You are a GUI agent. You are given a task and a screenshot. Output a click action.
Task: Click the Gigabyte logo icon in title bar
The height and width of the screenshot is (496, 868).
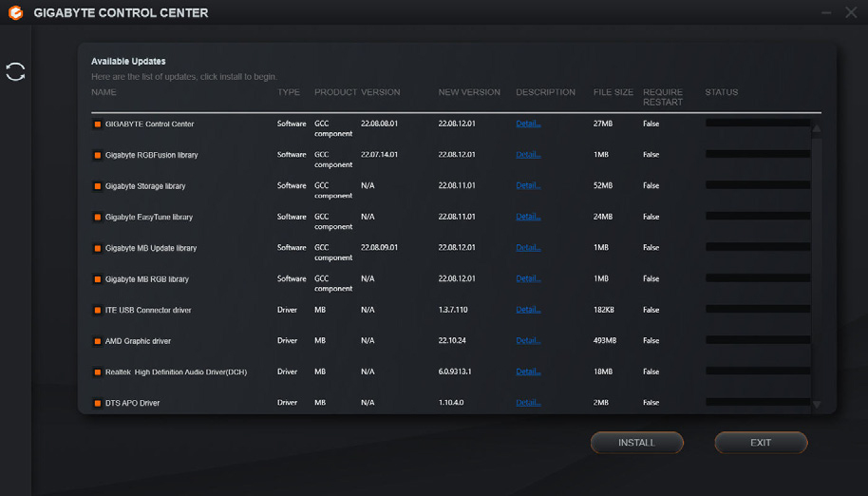point(16,13)
